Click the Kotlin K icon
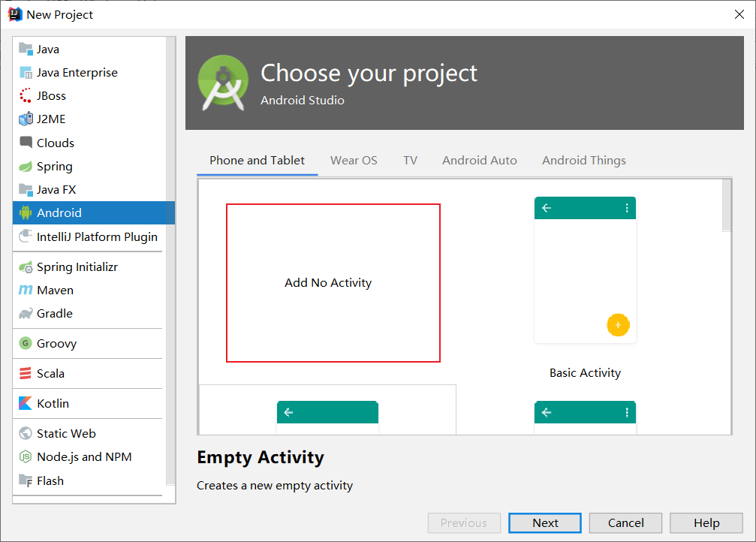The image size is (756, 542). click(x=26, y=403)
